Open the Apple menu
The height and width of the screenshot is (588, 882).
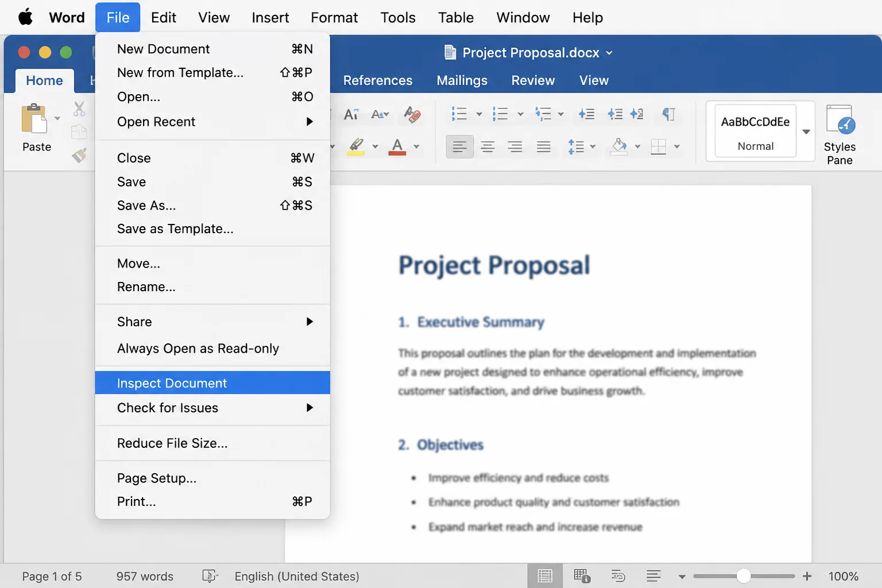point(25,17)
